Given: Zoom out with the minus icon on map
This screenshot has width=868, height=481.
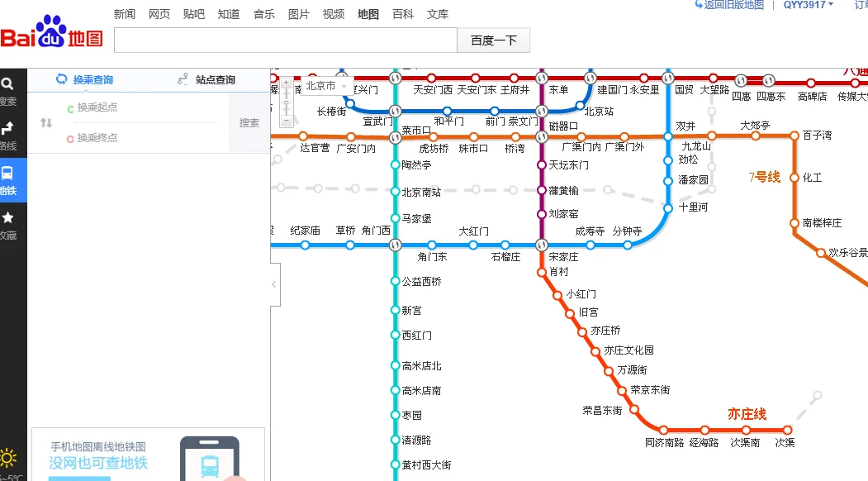Looking at the screenshot, I should pos(287,120).
